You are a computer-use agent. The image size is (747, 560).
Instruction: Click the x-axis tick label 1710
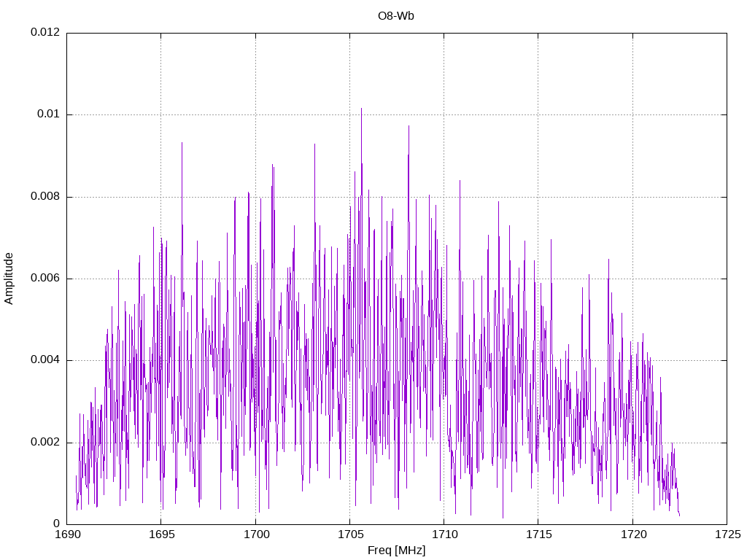click(x=444, y=534)
